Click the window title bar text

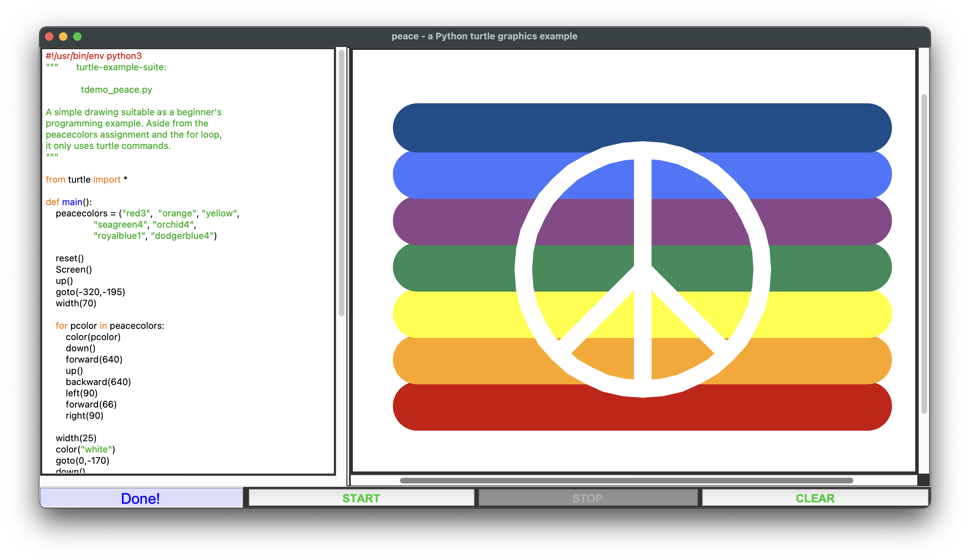click(x=484, y=36)
